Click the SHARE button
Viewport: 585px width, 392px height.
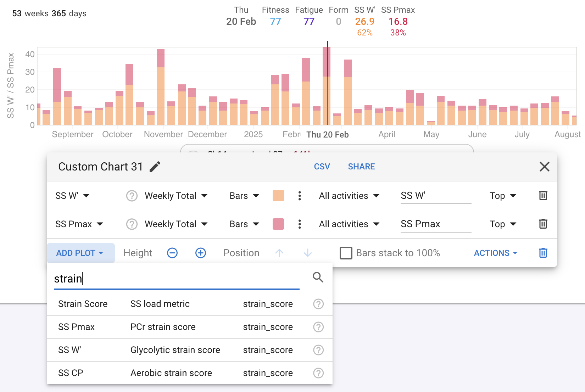pos(361,167)
